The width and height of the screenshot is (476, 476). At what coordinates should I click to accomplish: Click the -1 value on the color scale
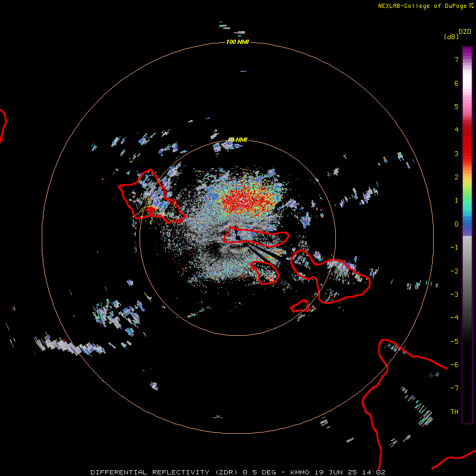[x=454, y=248]
